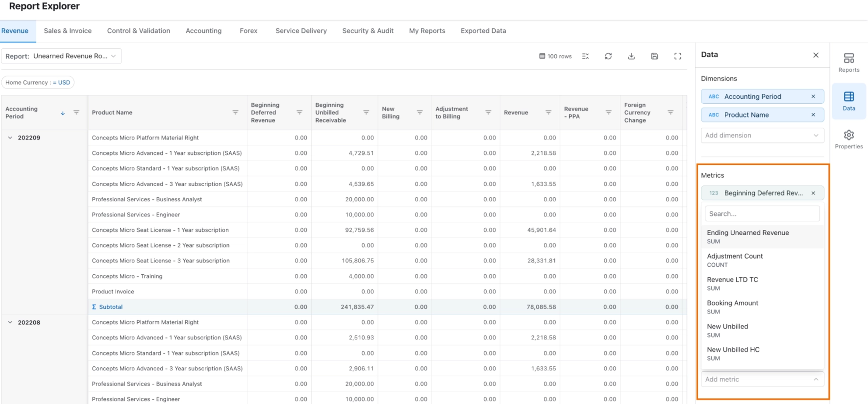Screen dimensions: 868x404
Task: Switch to the Forex tab
Action: 248,31
